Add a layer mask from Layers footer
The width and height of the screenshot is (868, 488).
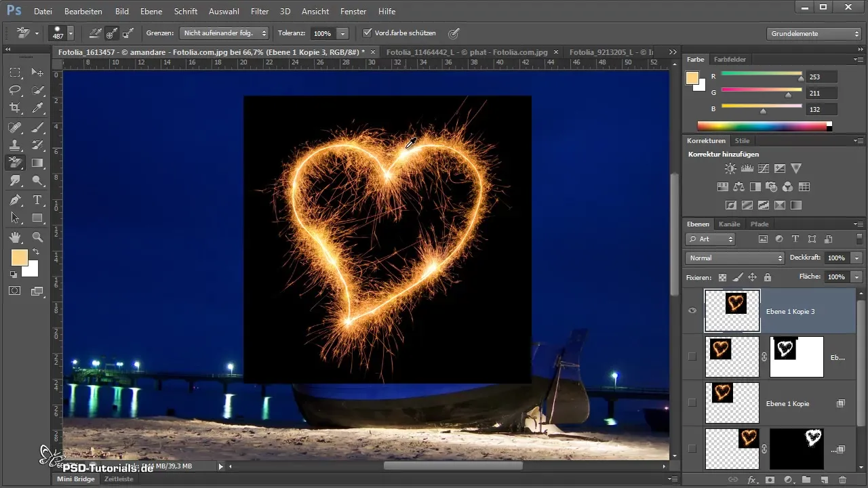[x=770, y=480]
